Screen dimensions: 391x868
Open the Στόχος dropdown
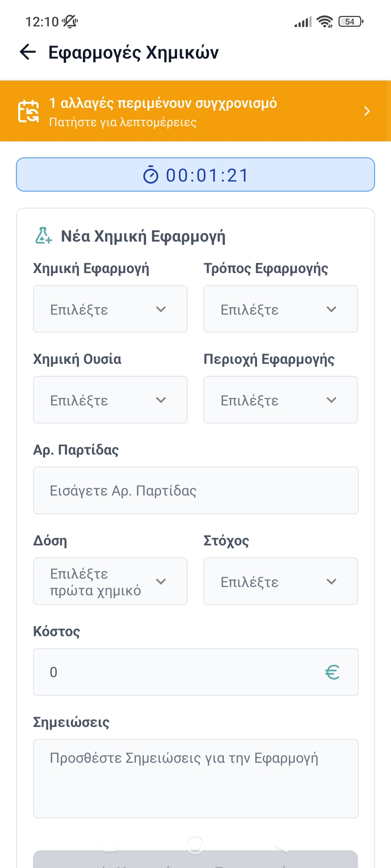tap(281, 582)
